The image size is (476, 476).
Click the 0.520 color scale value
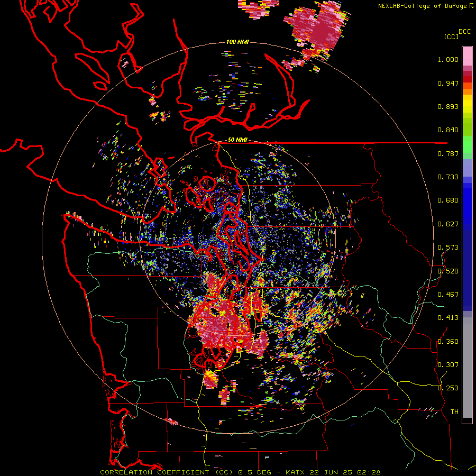(x=448, y=271)
